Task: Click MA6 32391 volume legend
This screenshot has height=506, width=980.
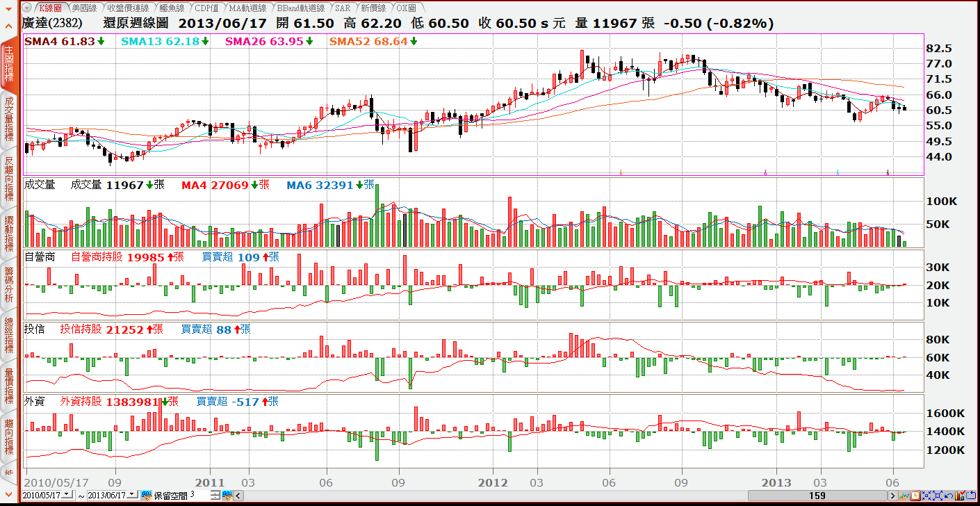Action: pyautogui.click(x=320, y=186)
